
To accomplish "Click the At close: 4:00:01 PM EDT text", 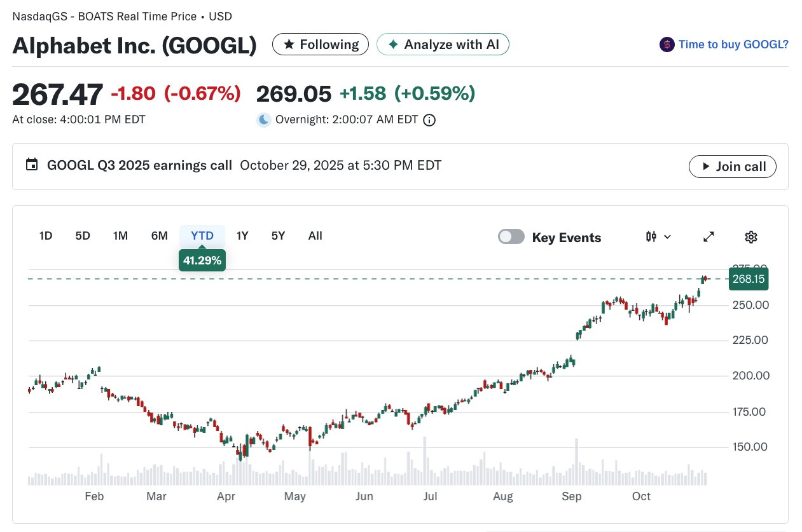I will [79, 119].
